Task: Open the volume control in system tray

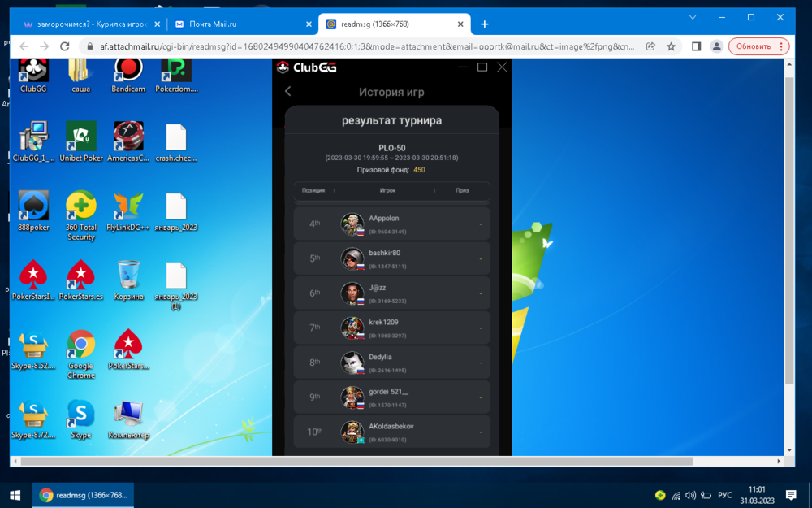Action: point(690,495)
